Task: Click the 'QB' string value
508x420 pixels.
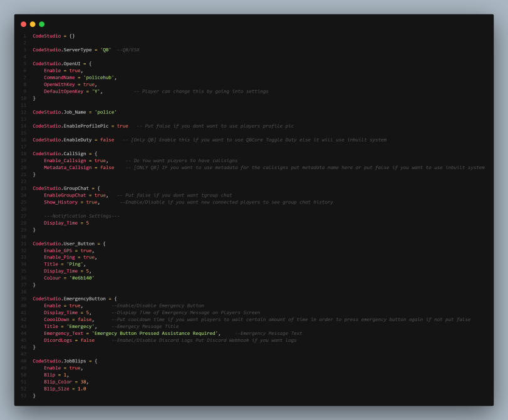Action: pyautogui.click(x=106, y=50)
